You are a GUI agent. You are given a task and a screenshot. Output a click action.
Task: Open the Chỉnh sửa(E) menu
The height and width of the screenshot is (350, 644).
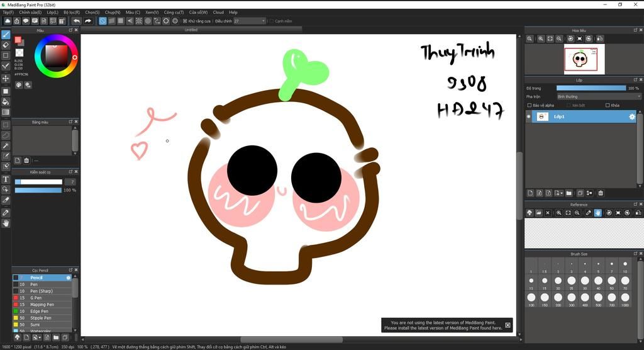[x=30, y=13]
